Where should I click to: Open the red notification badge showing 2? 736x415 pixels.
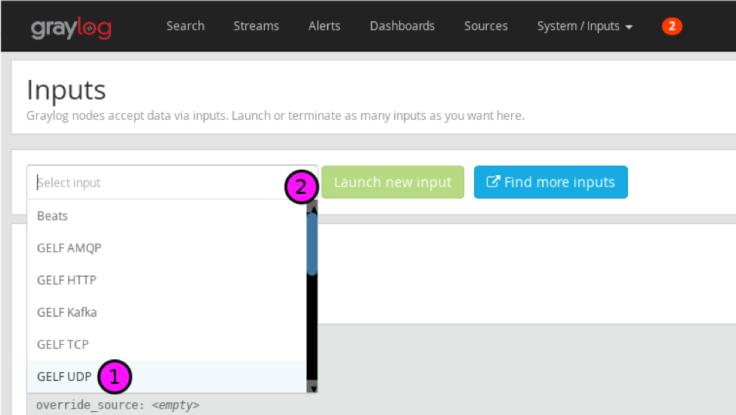672,26
